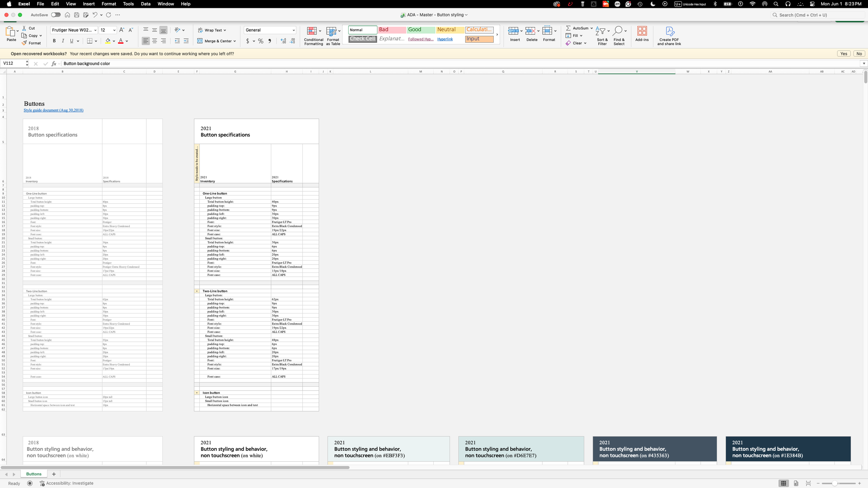Toggle italic formatting
This screenshot has height=488, width=868.
point(63,41)
